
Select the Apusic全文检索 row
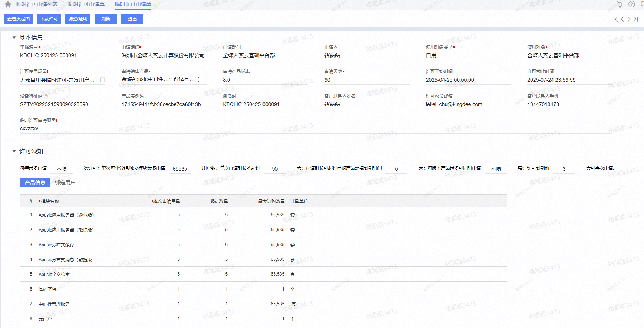264,274
